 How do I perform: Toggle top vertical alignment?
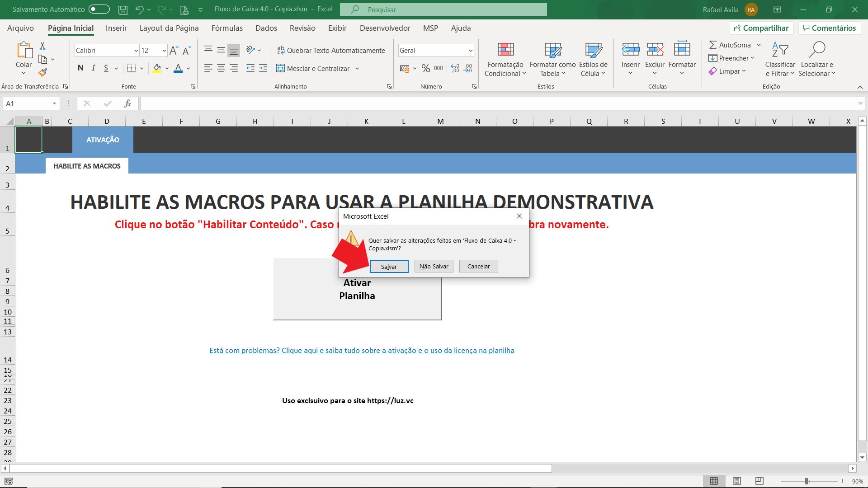click(x=208, y=50)
